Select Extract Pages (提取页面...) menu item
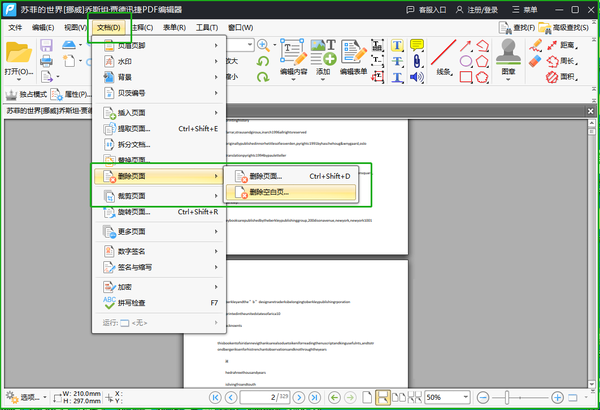 click(160, 129)
